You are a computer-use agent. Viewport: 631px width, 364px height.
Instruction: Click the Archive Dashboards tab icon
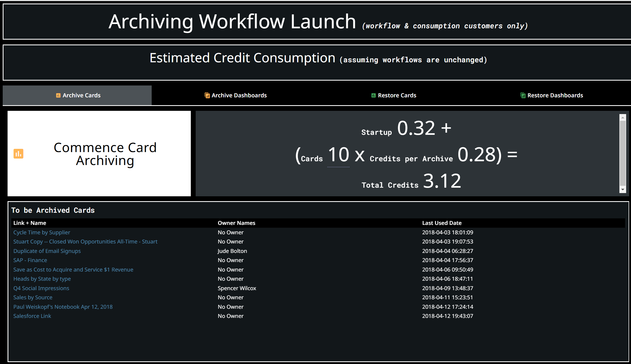207,95
